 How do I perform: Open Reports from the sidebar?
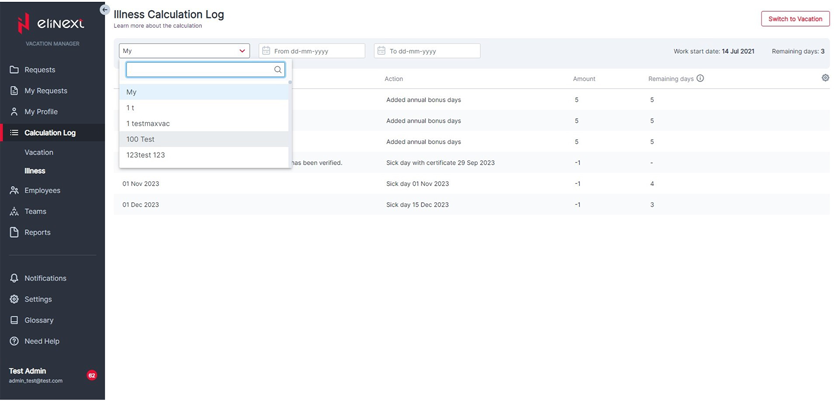click(x=37, y=232)
